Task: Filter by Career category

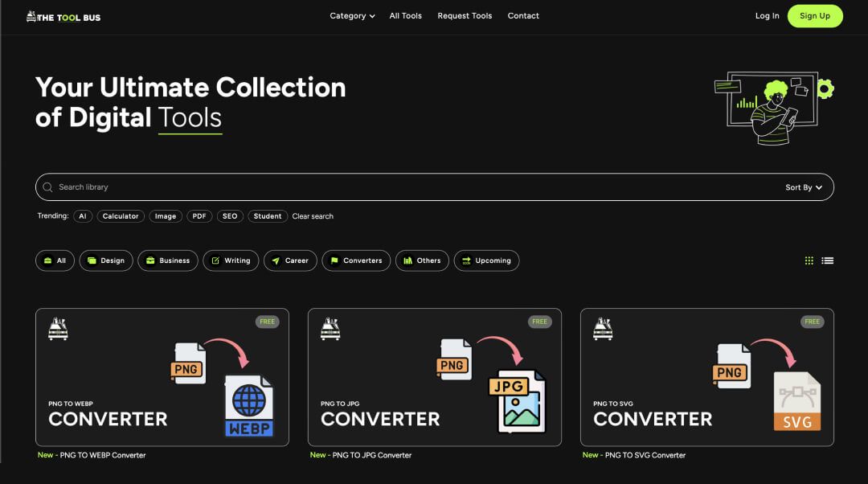Action: tap(290, 260)
